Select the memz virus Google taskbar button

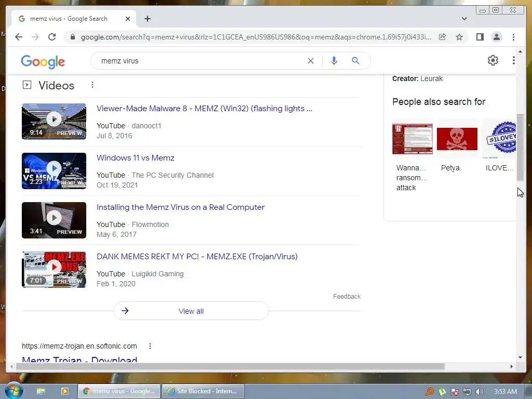[x=119, y=391]
